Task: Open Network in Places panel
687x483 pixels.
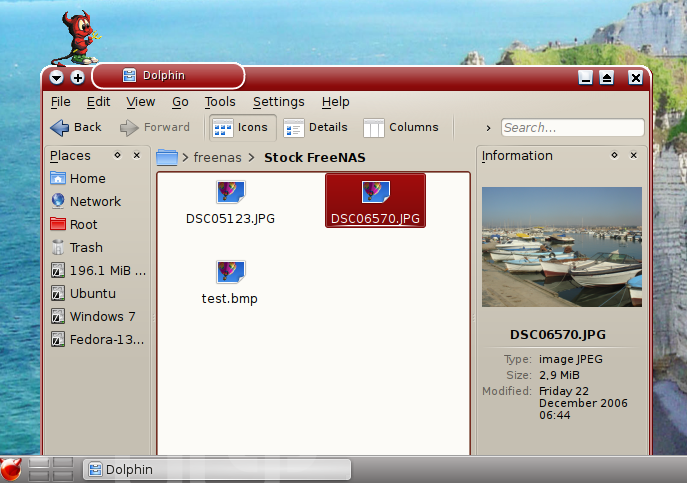Action: (94, 202)
